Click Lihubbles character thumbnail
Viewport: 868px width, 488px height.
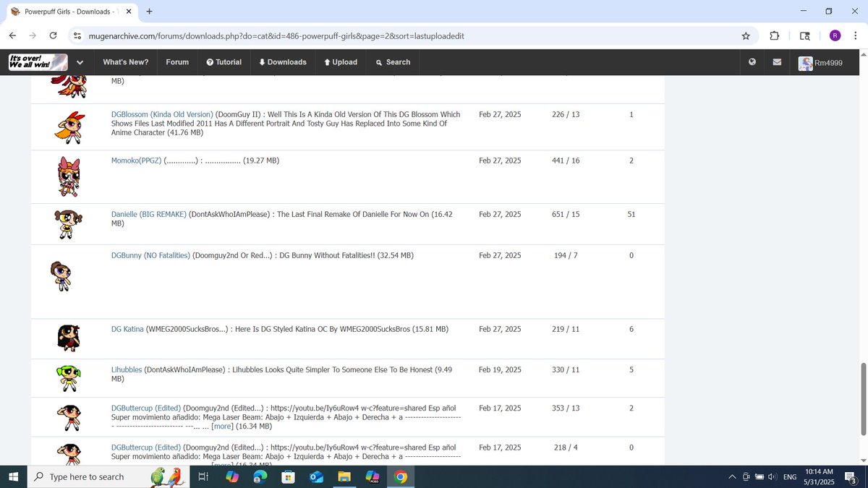(x=68, y=378)
